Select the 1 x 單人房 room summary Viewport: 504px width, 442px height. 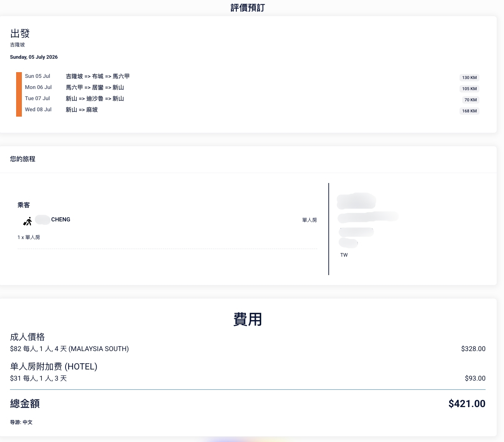tap(29, 237)
